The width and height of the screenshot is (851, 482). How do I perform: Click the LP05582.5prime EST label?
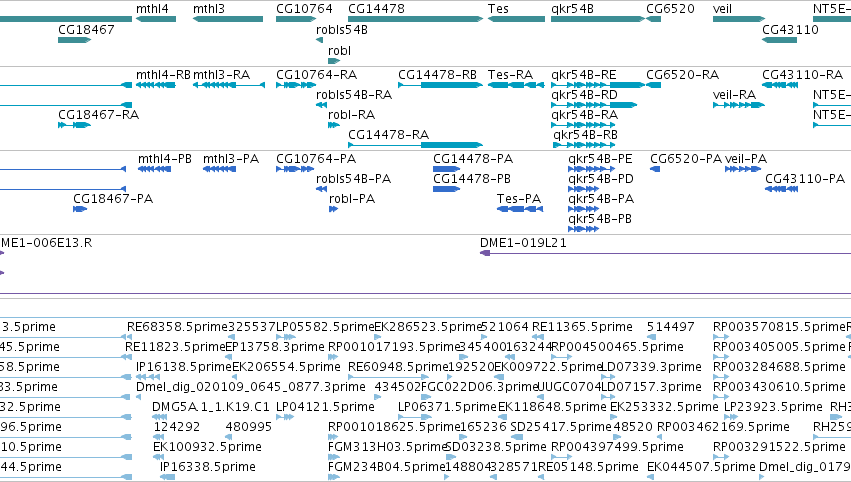pyautogui.click(x=325, y=327)
